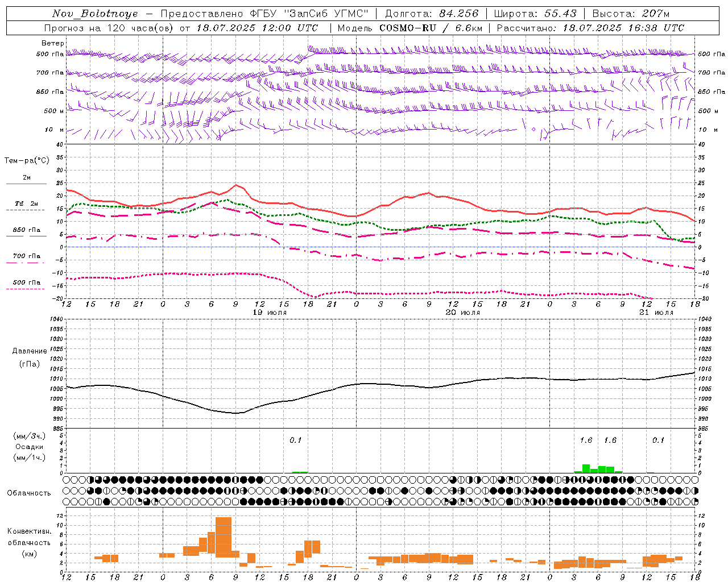728x582 pixels.
Task: Click the (мм/3ч.) precipitation unit label
Action: (30, 436)
